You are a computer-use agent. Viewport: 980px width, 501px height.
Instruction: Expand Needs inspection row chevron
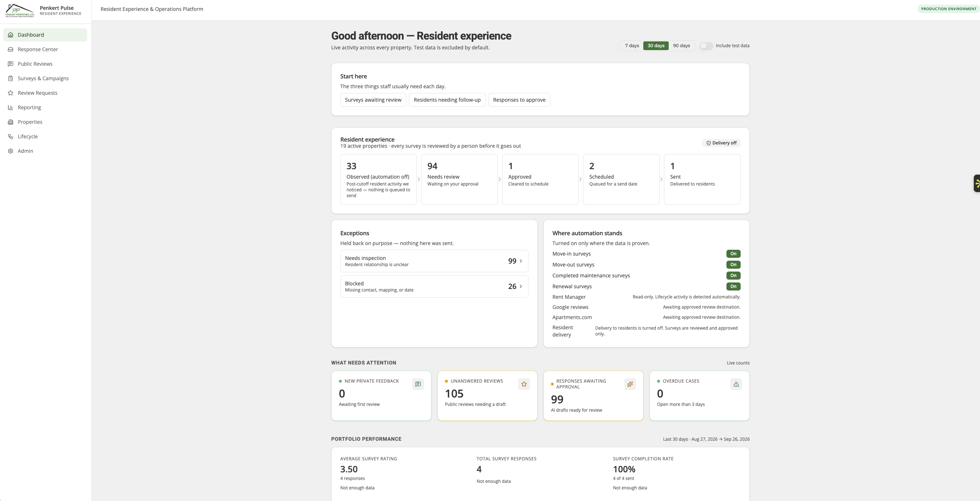(521, 261)
